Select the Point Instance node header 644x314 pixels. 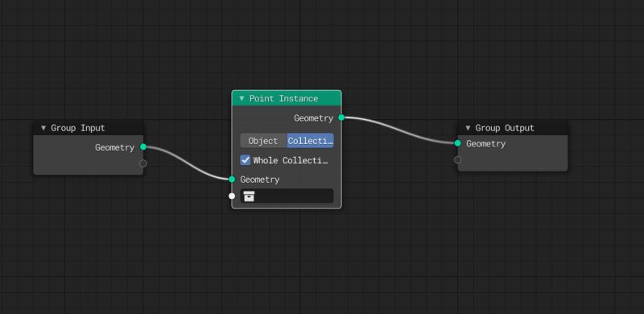(x=287, y=98)
